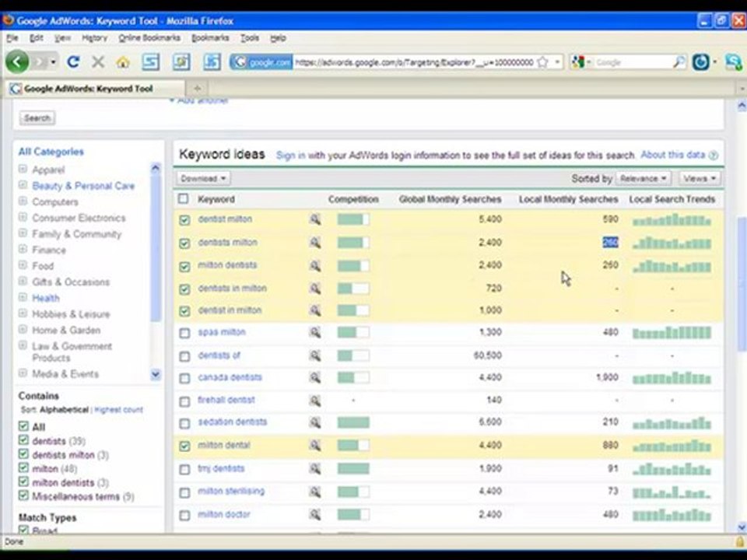Check the canada dentists keyword checkbox
747x560 pixels.
[184, 379]
